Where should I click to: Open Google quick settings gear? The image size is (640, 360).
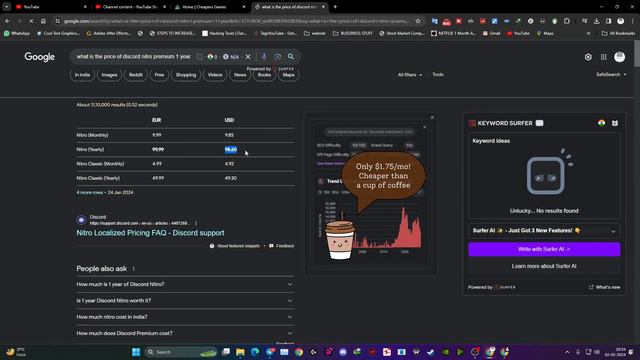[x=588, y=57]
